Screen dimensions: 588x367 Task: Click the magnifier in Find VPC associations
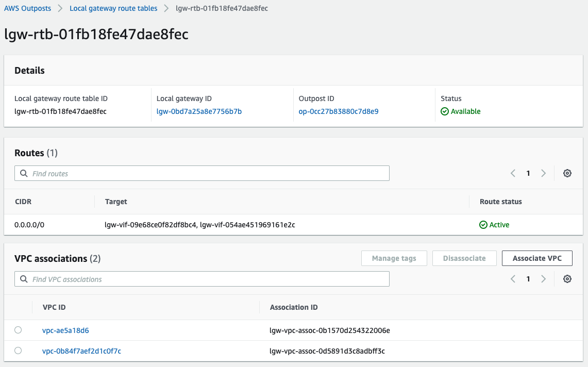coord(24,279)
